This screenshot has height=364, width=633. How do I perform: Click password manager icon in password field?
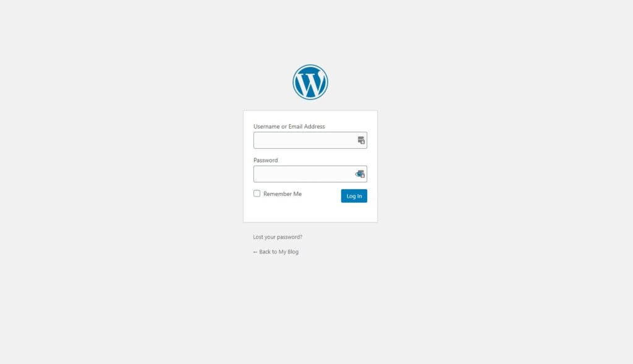coord(362,174)
